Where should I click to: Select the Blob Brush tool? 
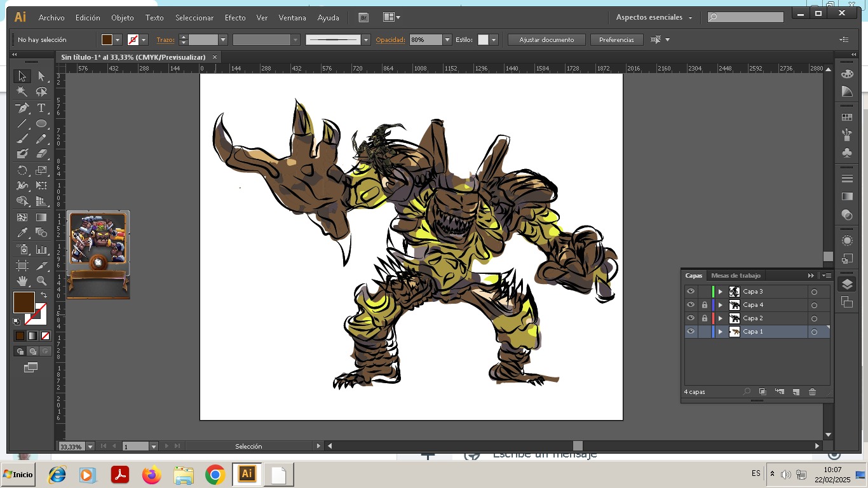click(x=22, y=154)
